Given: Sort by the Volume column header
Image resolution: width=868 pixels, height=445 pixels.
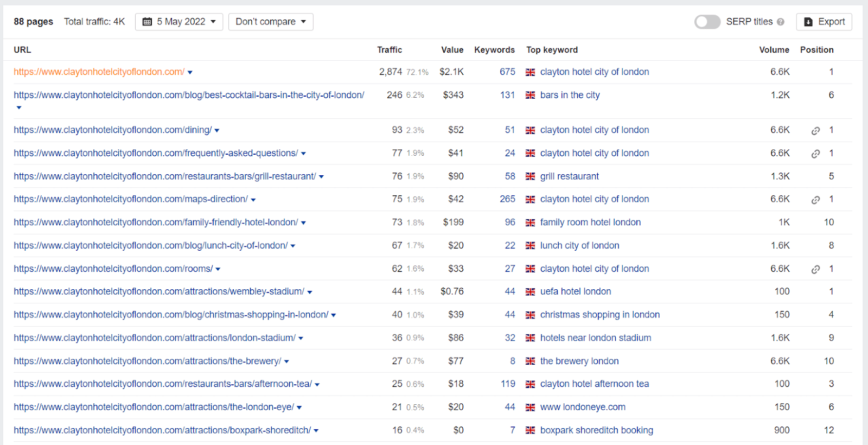Looking at the screenshot, I should point(774,50).
